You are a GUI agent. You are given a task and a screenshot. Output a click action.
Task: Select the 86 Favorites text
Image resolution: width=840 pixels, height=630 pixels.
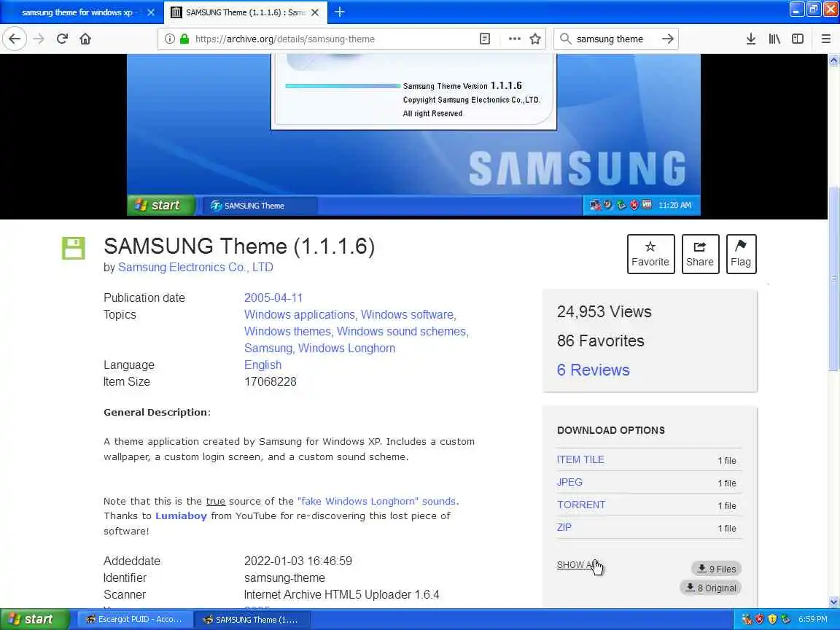[x=600, y=341]
